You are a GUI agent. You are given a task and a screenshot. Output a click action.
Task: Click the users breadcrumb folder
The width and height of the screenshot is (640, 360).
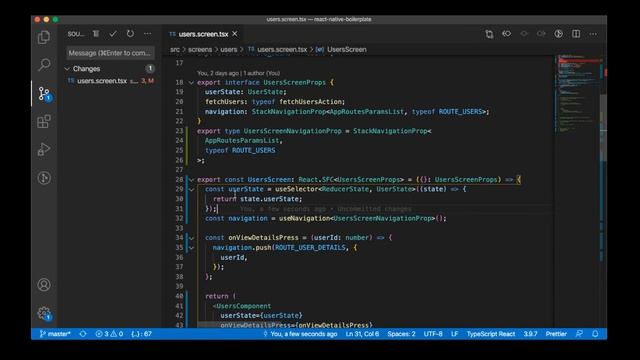(229, 49)
